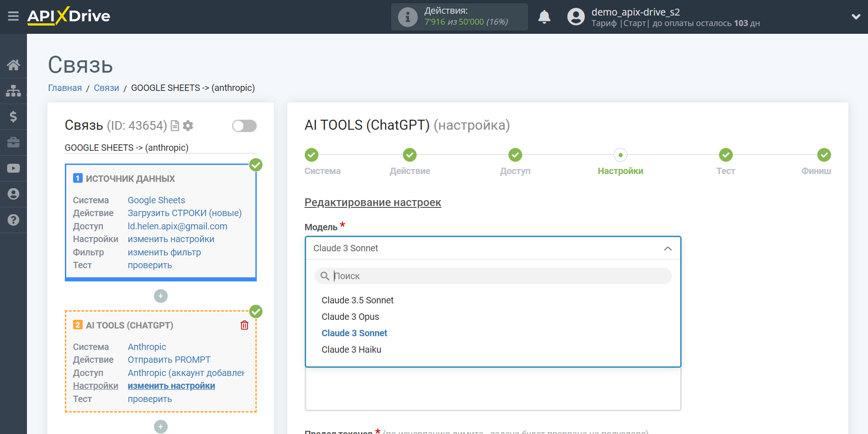
Task: Add a block below AI TOOLS block
Action: coord(160,427)
